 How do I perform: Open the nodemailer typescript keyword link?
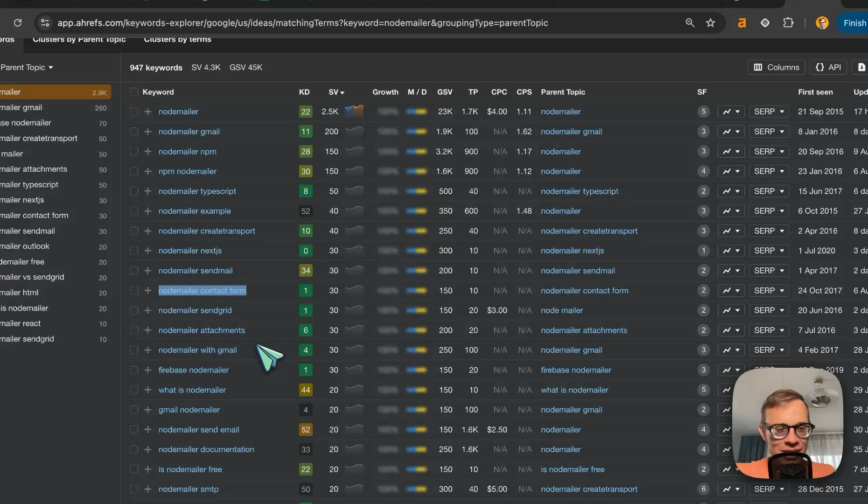[x=197, y=191]
